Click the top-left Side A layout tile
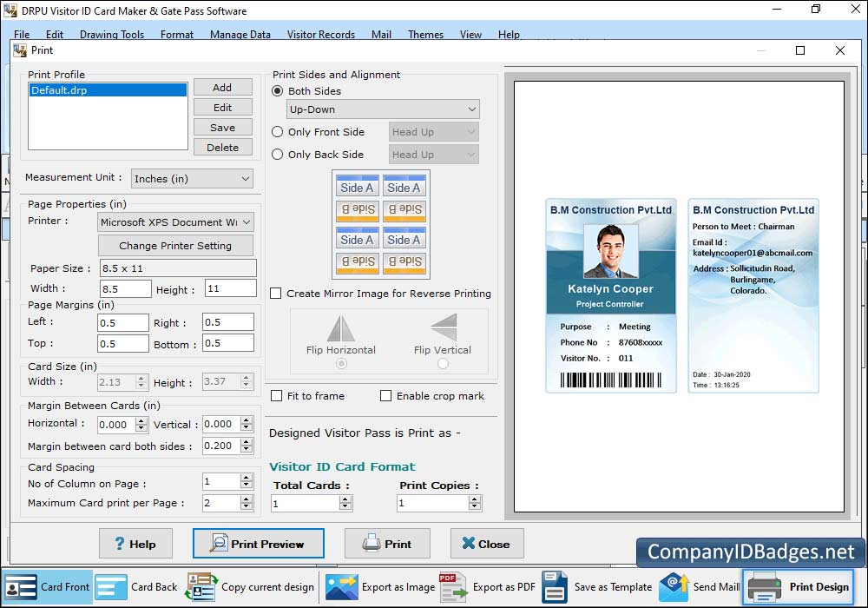The image size is (868, 608). [x=357, y=187]
